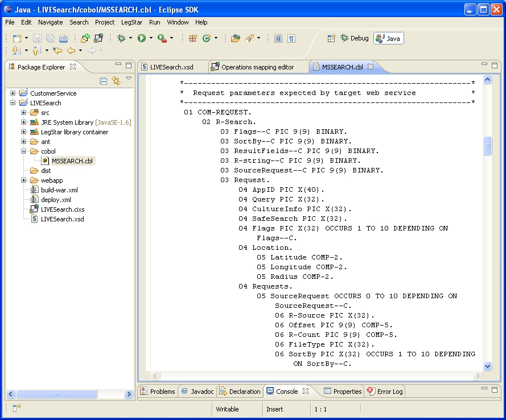Click Collapse All in Package Explorer

[103, 81]
